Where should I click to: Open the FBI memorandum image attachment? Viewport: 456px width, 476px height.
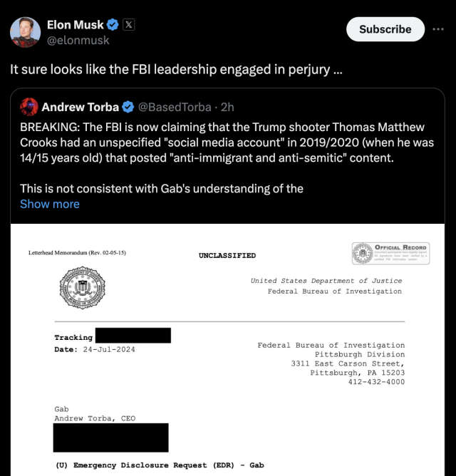click(228, 350)
